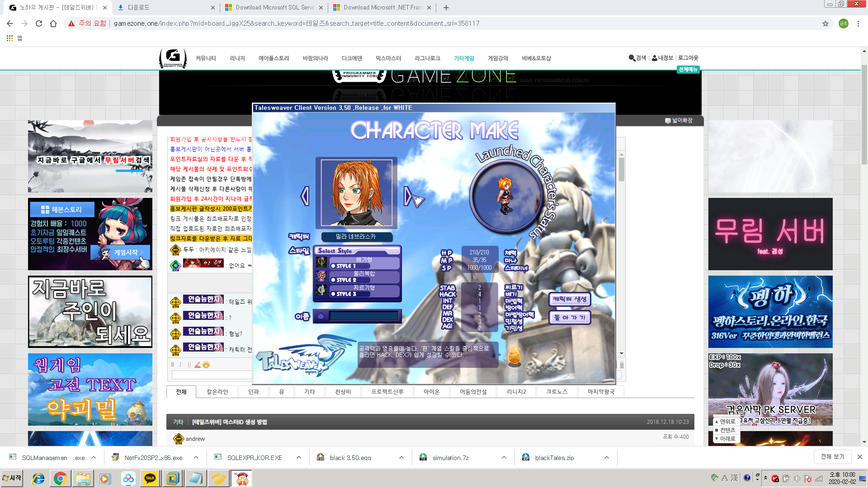Screen dimensions: 868x488
Task: Expand the black 3.50.egg download menu
Action: click(401, 457)
